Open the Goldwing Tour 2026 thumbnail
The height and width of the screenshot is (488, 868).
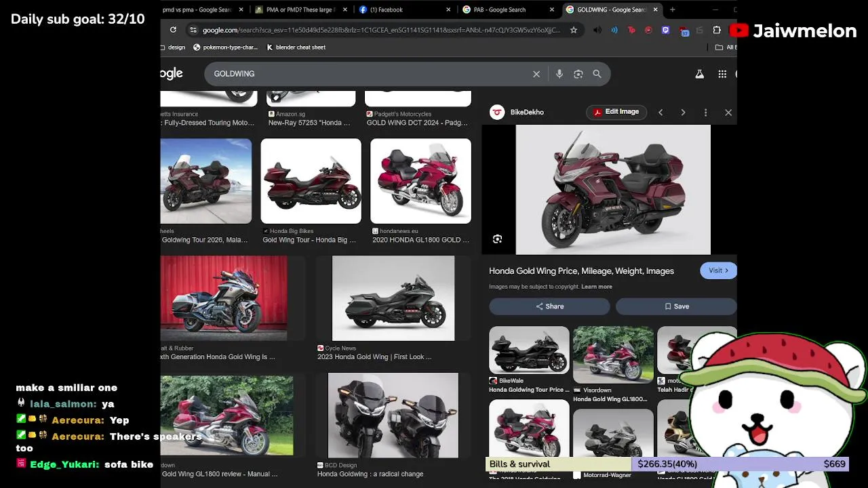(x=206, y=181)
